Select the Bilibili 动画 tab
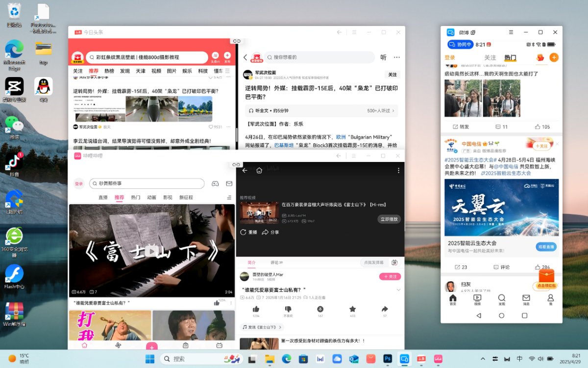This screenshot has height=368, width=588. click(x=151, y=198)
